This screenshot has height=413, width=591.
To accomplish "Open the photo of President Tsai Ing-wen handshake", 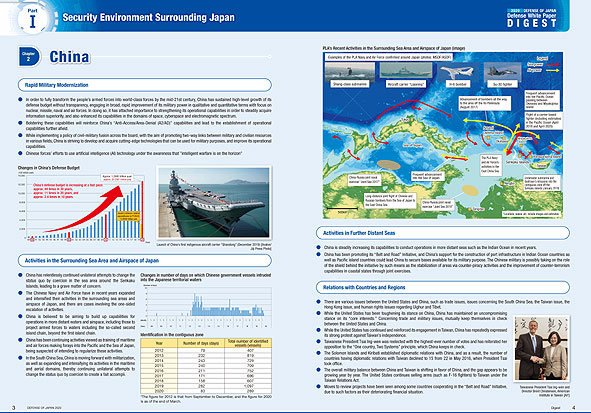I will click(x=542, y=348).
